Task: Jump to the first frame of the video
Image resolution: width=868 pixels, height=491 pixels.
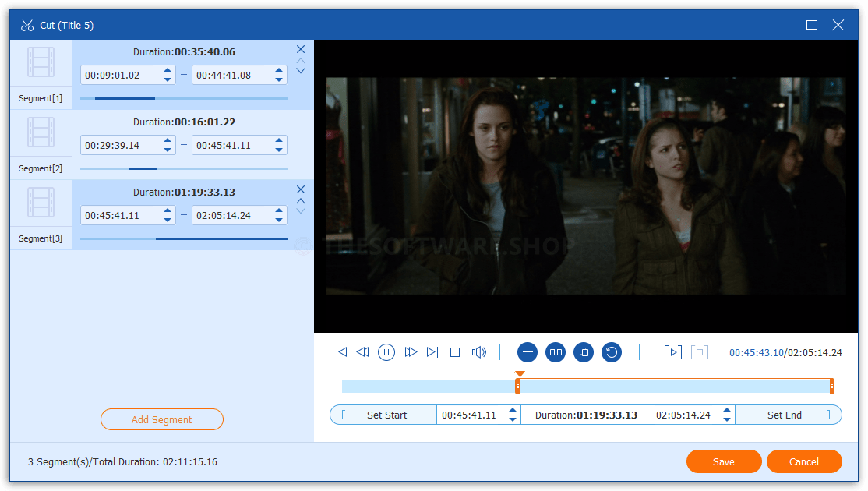Action: click(x=341, y=352)
